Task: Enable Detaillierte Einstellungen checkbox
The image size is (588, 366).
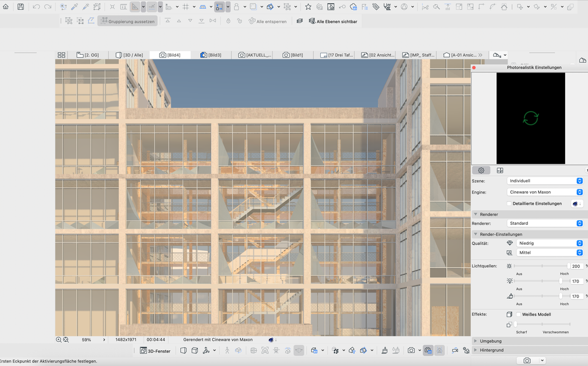Action: pos(509,204)
